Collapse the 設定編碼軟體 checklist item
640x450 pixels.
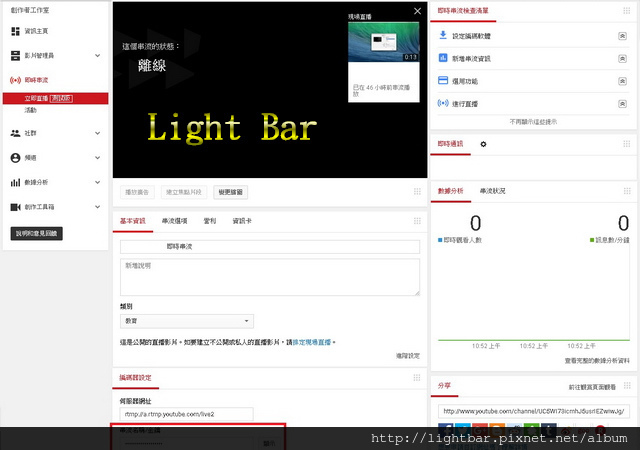tap(622, 36)
